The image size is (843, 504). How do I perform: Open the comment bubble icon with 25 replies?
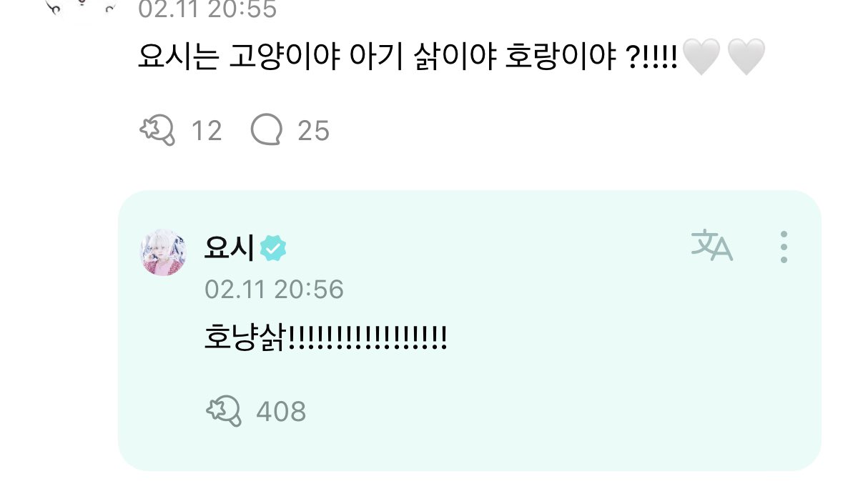coord(266,130)
